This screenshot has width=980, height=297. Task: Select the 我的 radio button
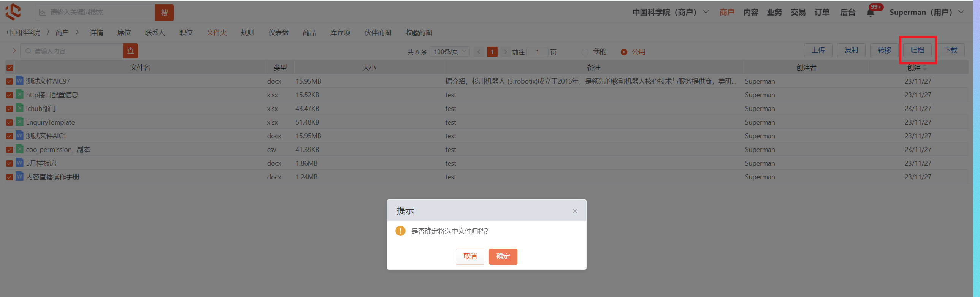tap(585, 52)
